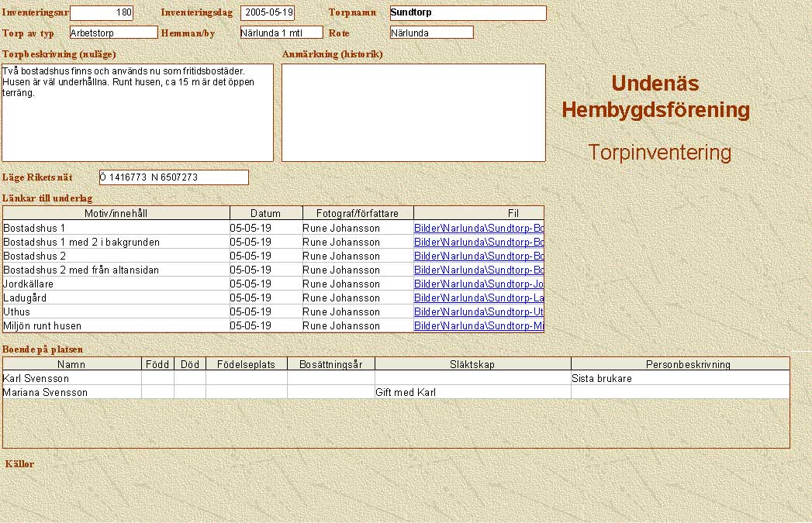Select the Torp av typ field
812x523 pixels.
113,33
